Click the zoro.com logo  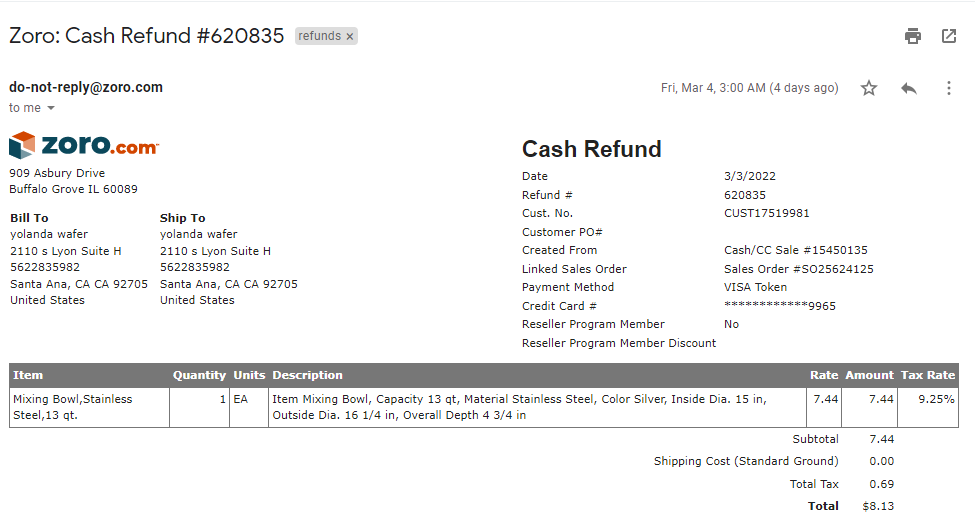(84, 144)
